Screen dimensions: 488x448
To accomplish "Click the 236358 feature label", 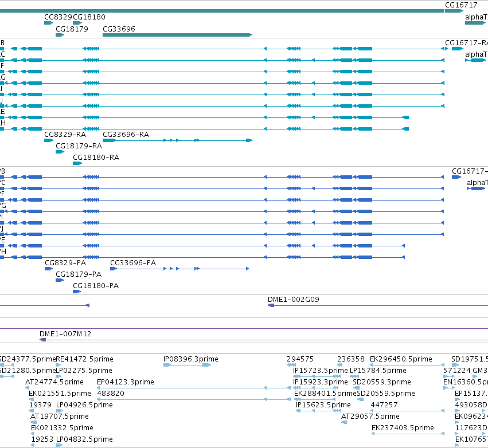I will tap(351, 359).
